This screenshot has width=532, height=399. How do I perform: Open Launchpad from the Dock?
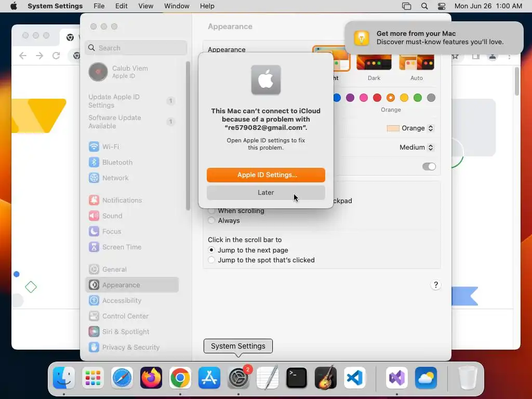pyautogui.click(x=93, y=378)
